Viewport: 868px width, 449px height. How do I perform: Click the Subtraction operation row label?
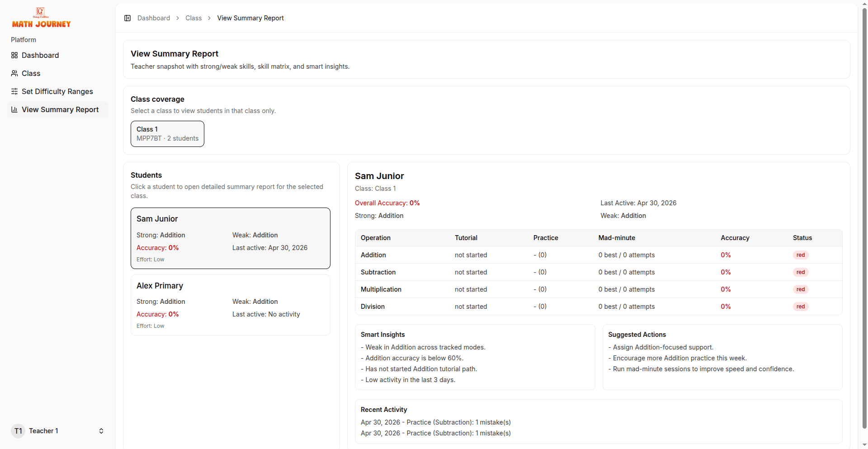tap(378, 272)
